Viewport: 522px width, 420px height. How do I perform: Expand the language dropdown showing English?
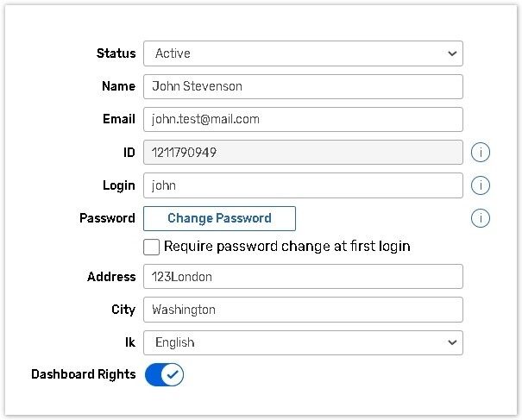point(303,342)
